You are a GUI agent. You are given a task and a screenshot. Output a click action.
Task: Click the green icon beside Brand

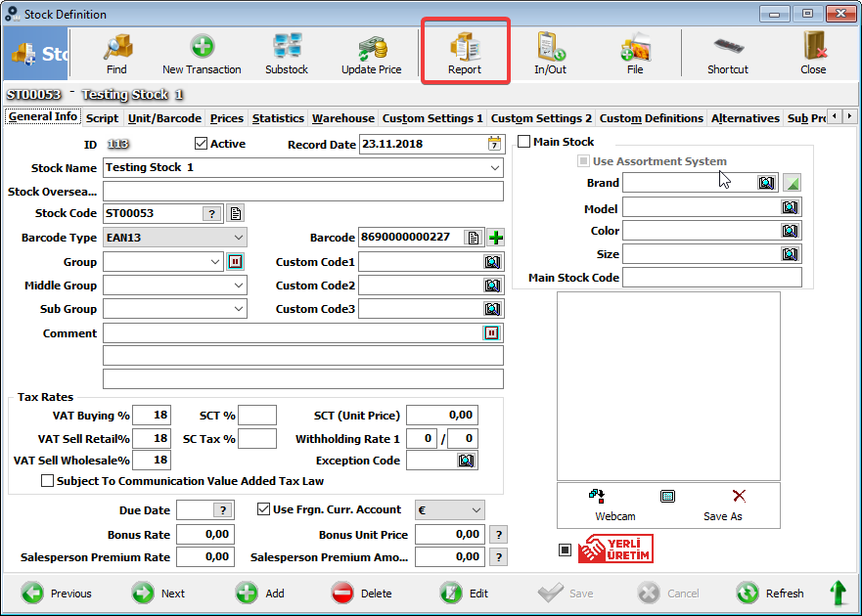(793, 183)
